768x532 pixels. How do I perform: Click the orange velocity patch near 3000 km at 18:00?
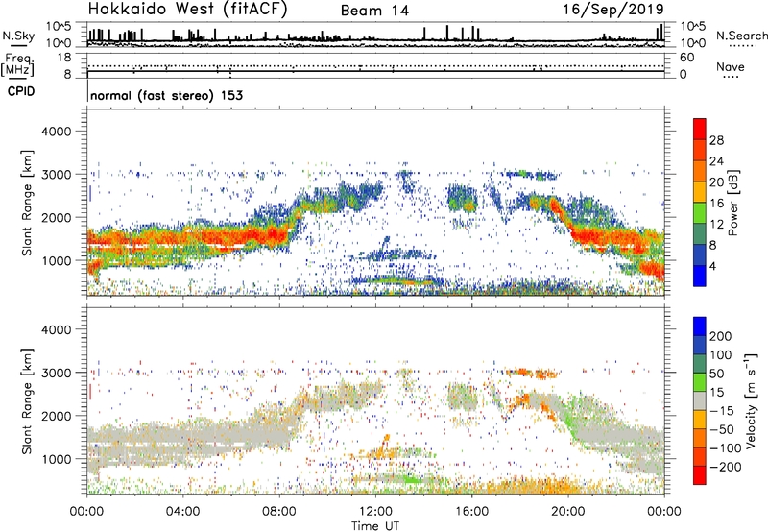point(522,372)
